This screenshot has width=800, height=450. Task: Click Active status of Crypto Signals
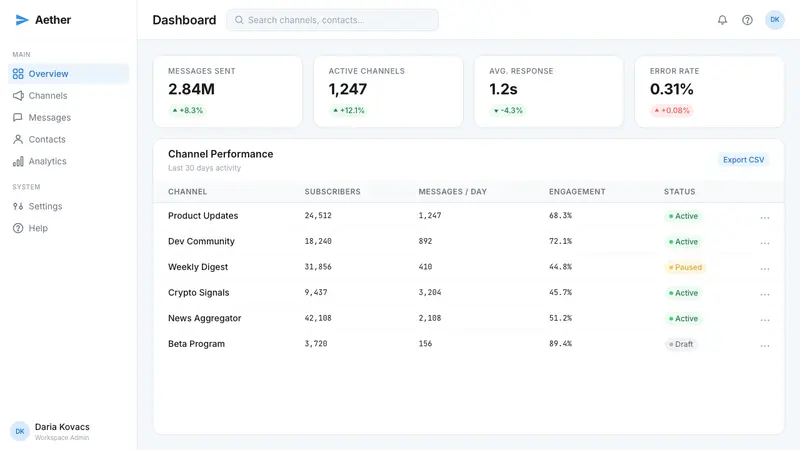tap(683, 293)
